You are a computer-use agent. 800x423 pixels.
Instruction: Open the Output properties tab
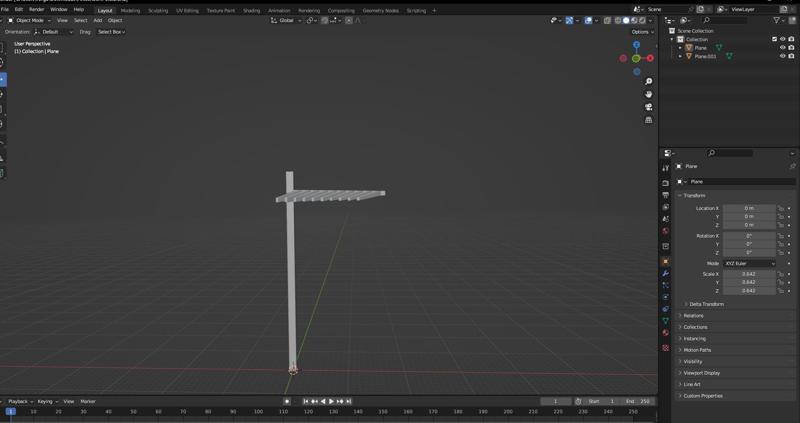point(665,195)
